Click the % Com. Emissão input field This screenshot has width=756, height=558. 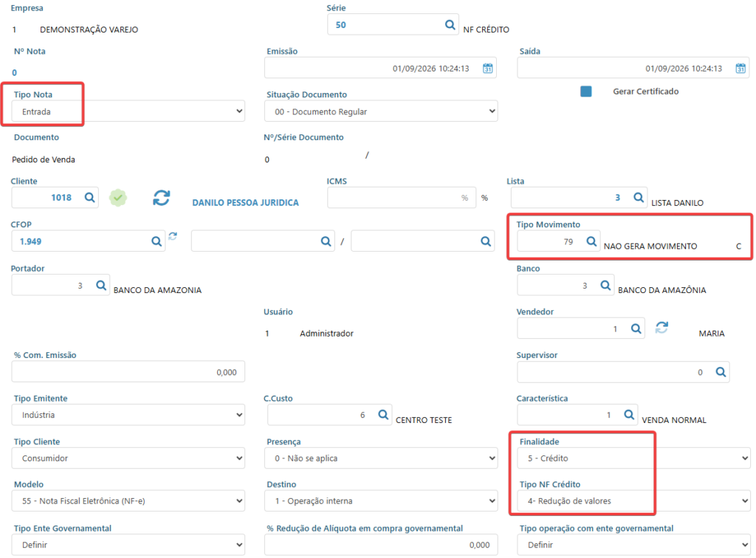click(128, 372)
